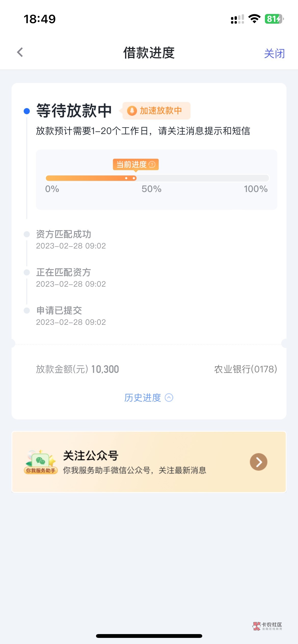Click the orange loan progress bar
298x644 pixels.
pyautogui.click(x=91, y=178)
